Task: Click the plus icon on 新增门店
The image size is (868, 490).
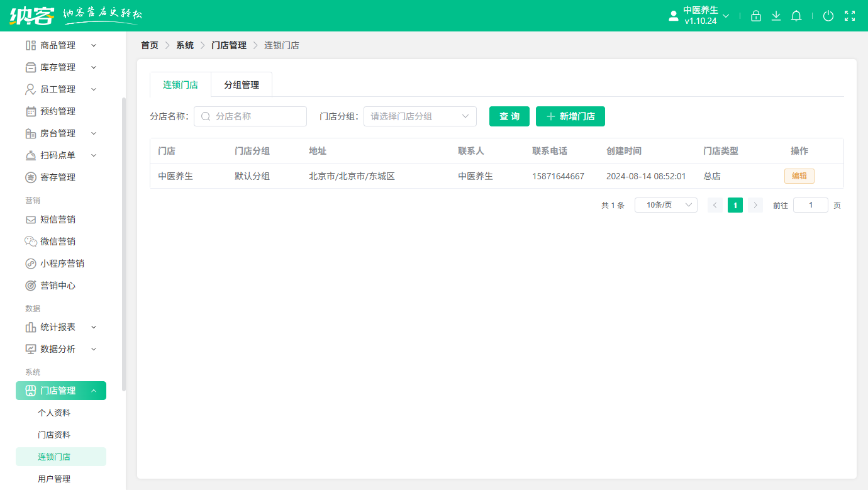Action: 551,116
